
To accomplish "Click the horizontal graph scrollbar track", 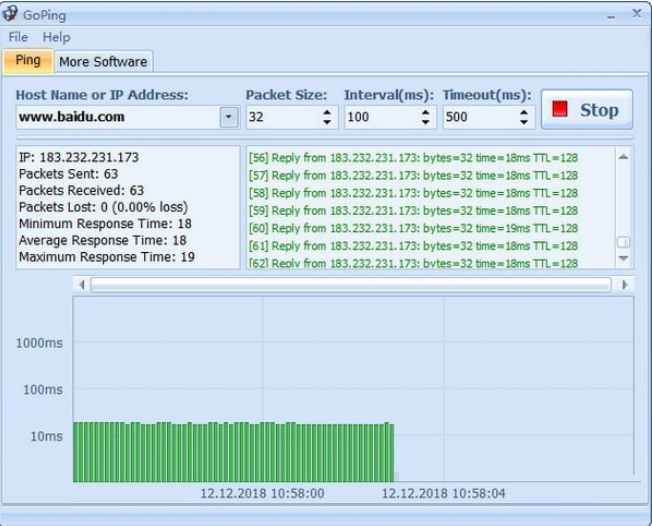I will tap(350, 284).
